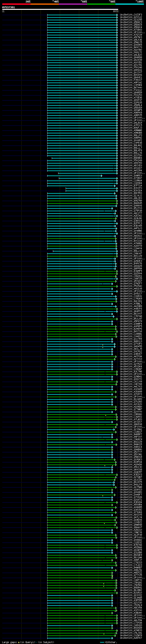Screen dimensions: 146x644
Task: Open hit UniRef100_A2E342
Action: 131,216
